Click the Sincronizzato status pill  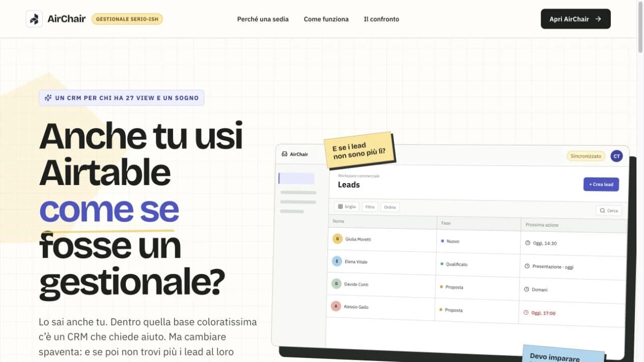pos(586,156)
